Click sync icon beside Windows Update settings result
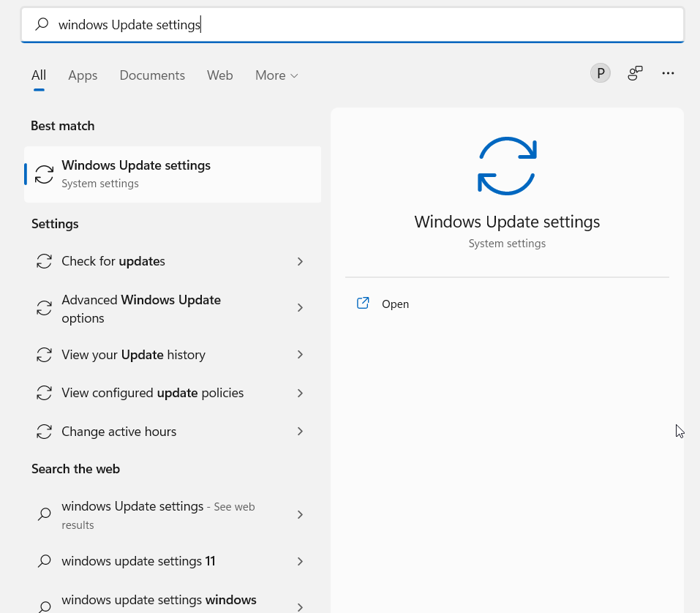Screen dimensions: 700x613 coord(44,174)
